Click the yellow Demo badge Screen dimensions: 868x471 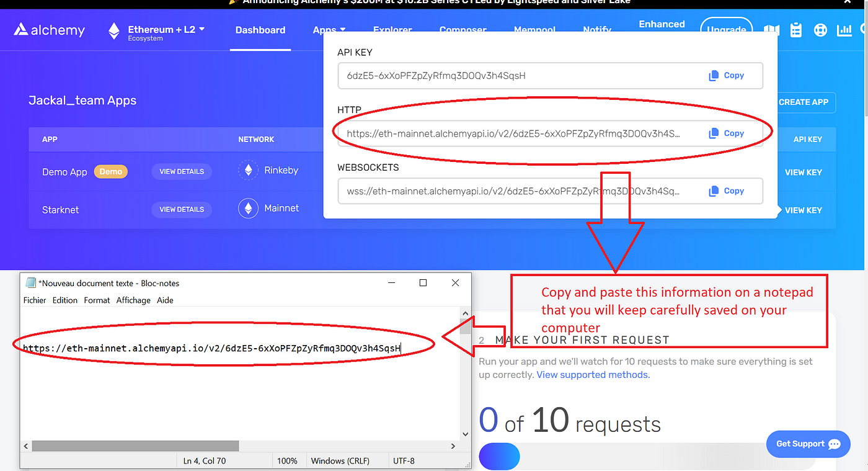[111, 171]
